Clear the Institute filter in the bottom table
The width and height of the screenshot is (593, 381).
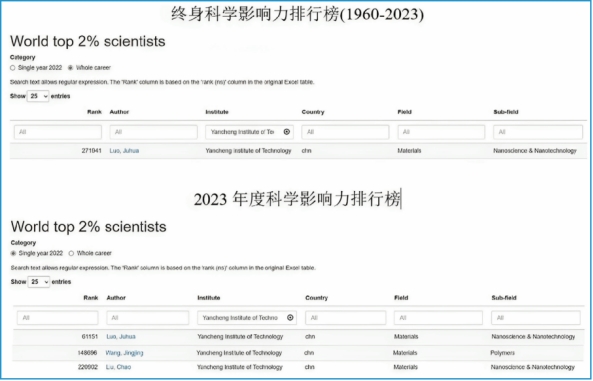pos(290,318)
